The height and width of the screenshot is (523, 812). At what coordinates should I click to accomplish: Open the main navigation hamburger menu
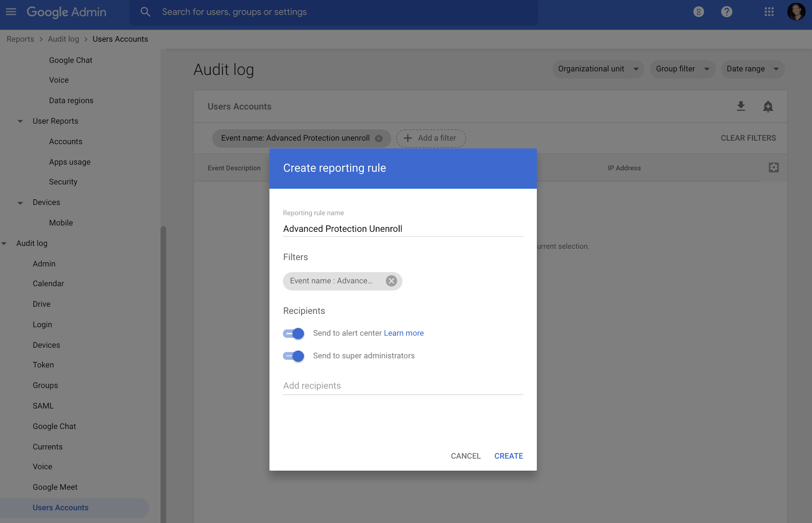click(11, 11)
